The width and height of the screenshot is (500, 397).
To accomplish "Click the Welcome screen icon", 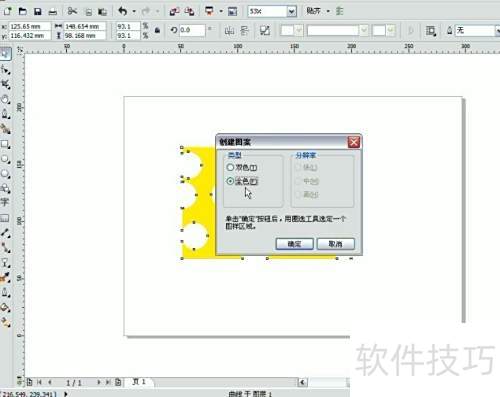I will pyautogui.click(x=233, y=12).
